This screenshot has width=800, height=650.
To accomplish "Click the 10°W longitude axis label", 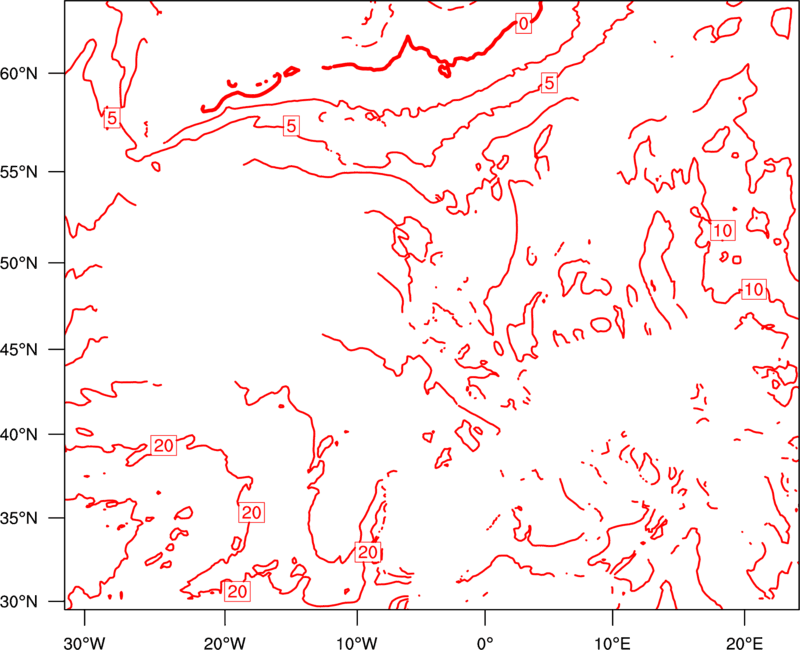I will click(357, 643).
